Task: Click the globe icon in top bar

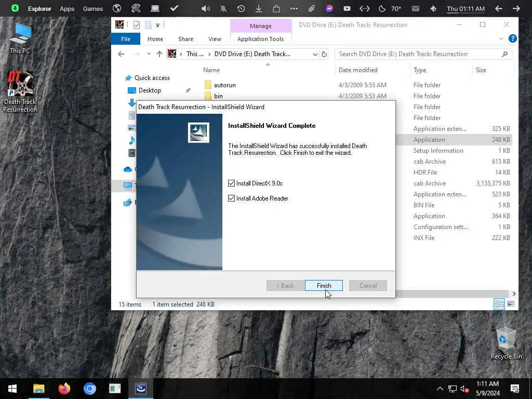Action: pos(117,8)
